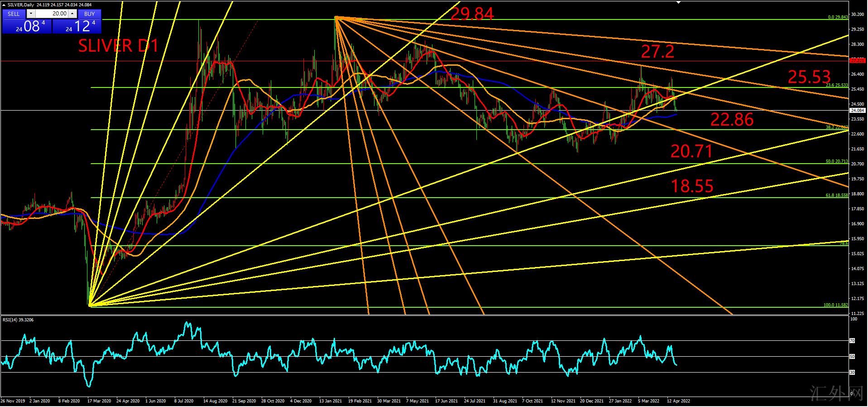
Task: Click the buy price 24.12 tile
Action: pyautogui.click(x=77, y=26)
